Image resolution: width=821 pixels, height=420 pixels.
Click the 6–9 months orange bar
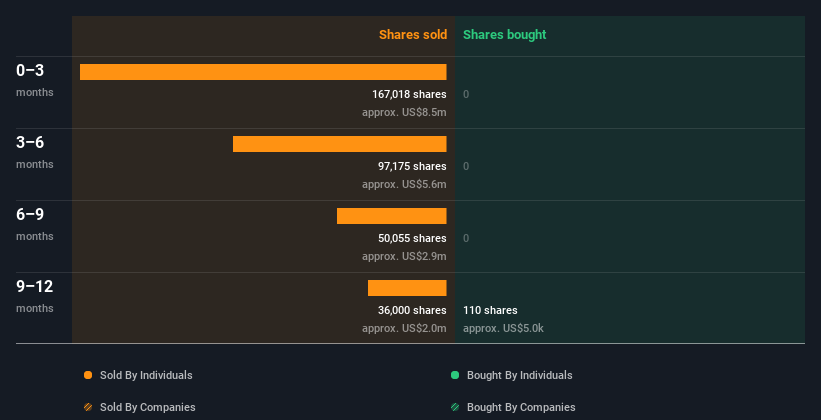[391, 216]
